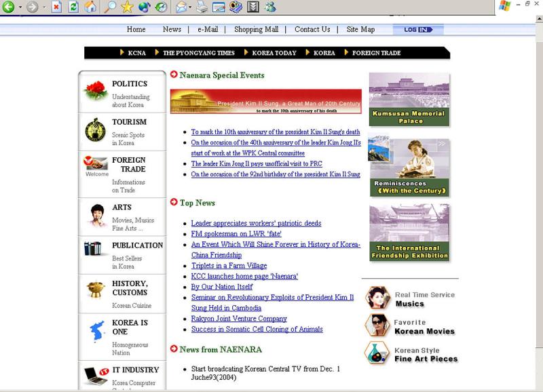This screenshot has height=392, width=543.
Task: Open the Forward button history dropdown arrow
Action: coord(44,7)
